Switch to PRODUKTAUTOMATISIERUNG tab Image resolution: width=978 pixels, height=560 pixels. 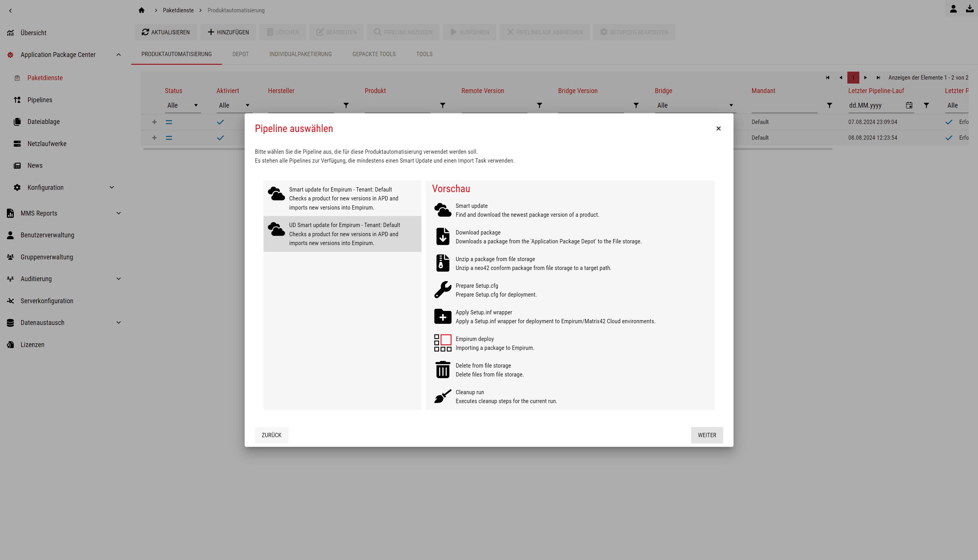[x=176, y=54]
